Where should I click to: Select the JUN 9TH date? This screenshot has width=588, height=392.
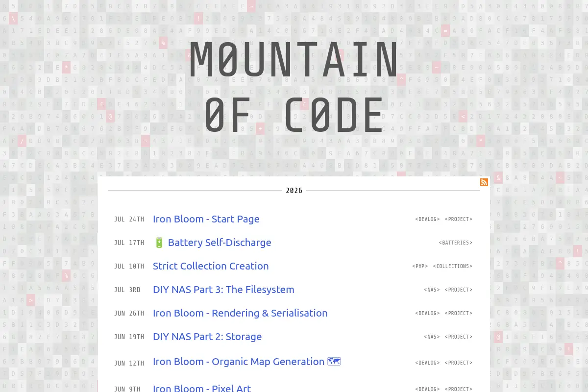point(127,389)
